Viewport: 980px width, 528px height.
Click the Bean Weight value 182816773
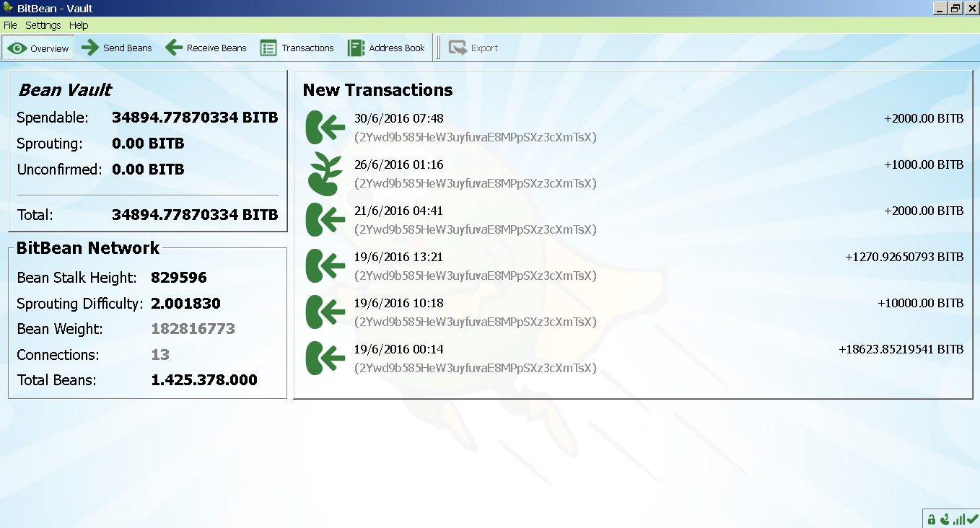coord(193,329)
